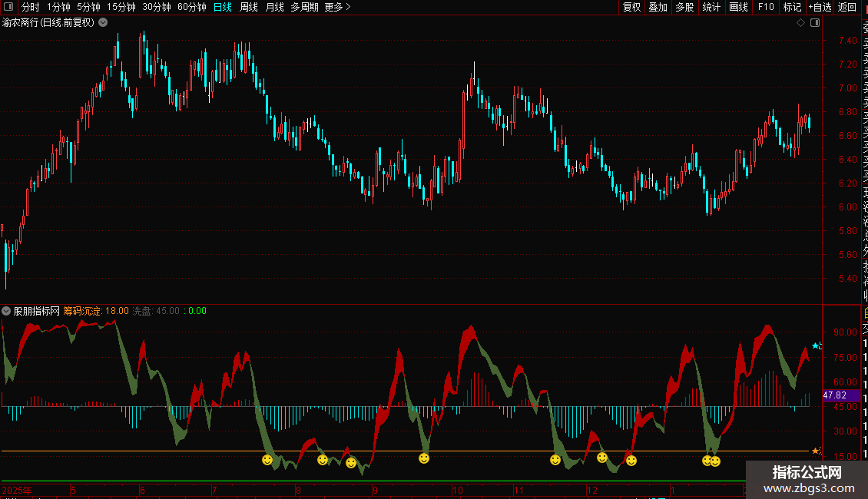Image resolution: width=868 pixels, height=499 pixels.
Task: Switch to 月线 monthly chart tab
Action: pos(274,7)
